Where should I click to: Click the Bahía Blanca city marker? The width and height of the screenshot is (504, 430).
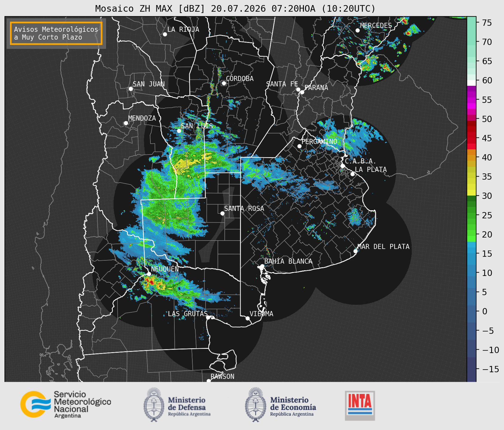click(x=262, y=266)
